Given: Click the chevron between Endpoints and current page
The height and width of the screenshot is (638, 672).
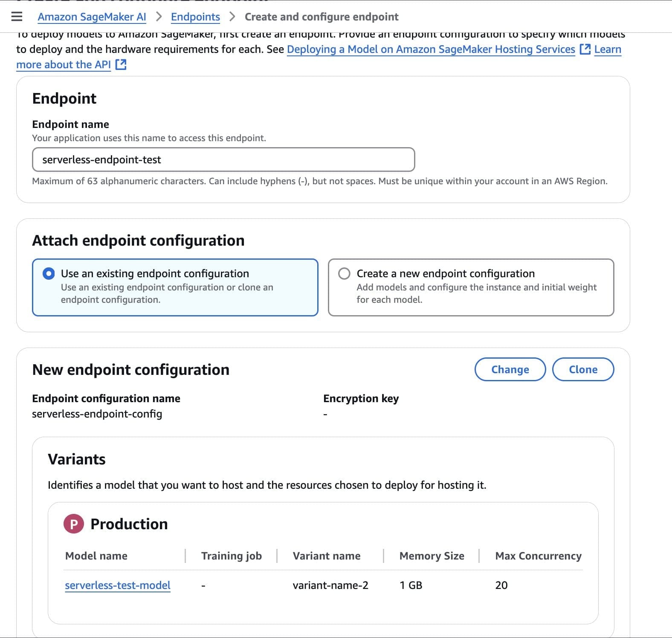Looking at the screenshot, I should [x=233, y=17].
